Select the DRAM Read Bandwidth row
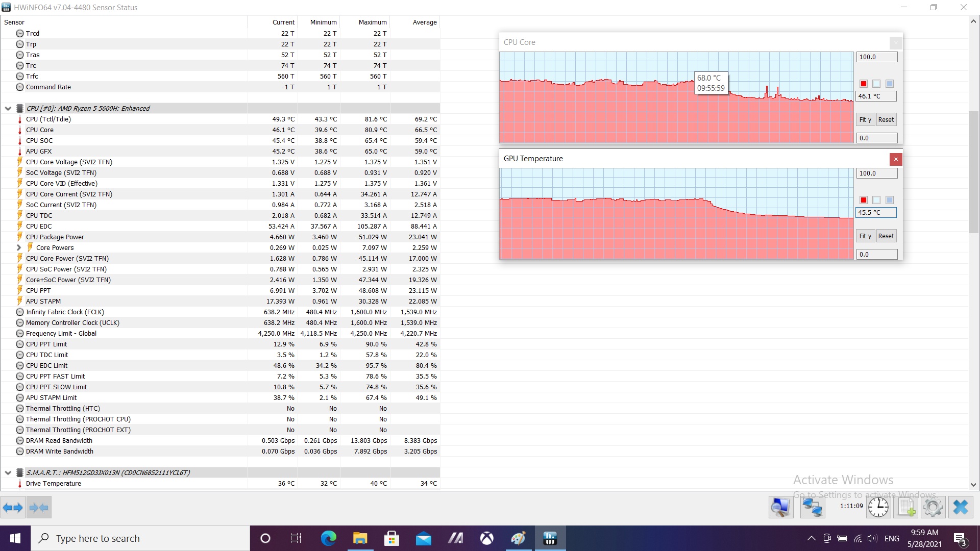This screenshot has width=980, height=551. 220,441
